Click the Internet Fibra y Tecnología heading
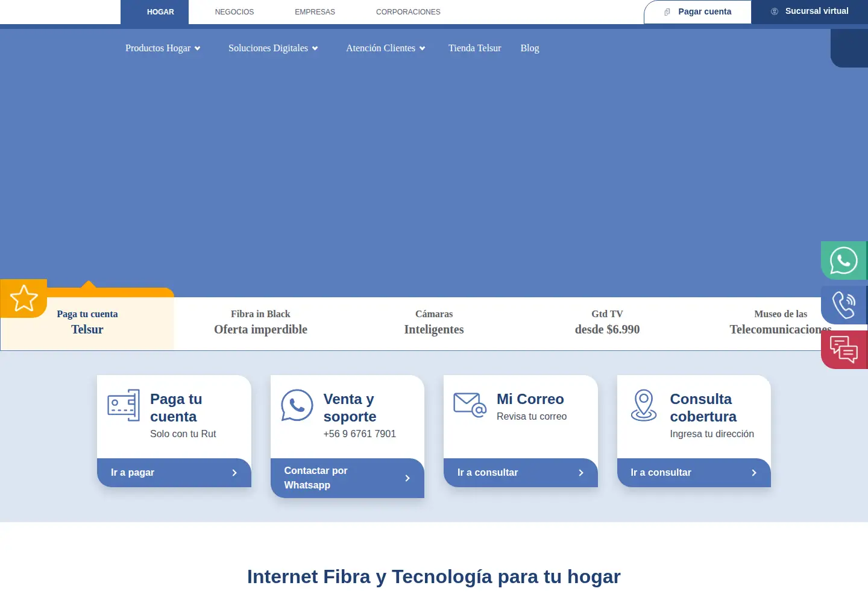 [434, 576]
